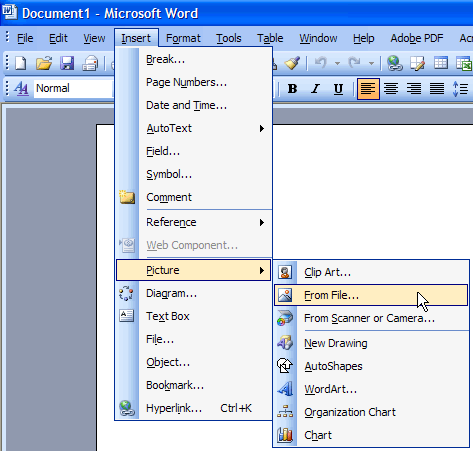Click the Save floppy disk icon
The height and width of the screenshot is (451, 473).
67,63
